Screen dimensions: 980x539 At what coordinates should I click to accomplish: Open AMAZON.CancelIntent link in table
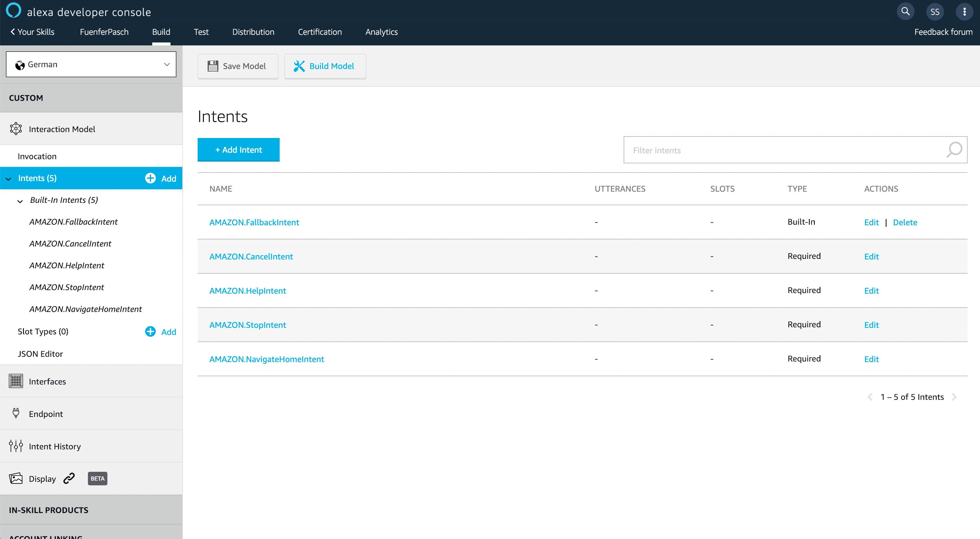coord(251,256)
